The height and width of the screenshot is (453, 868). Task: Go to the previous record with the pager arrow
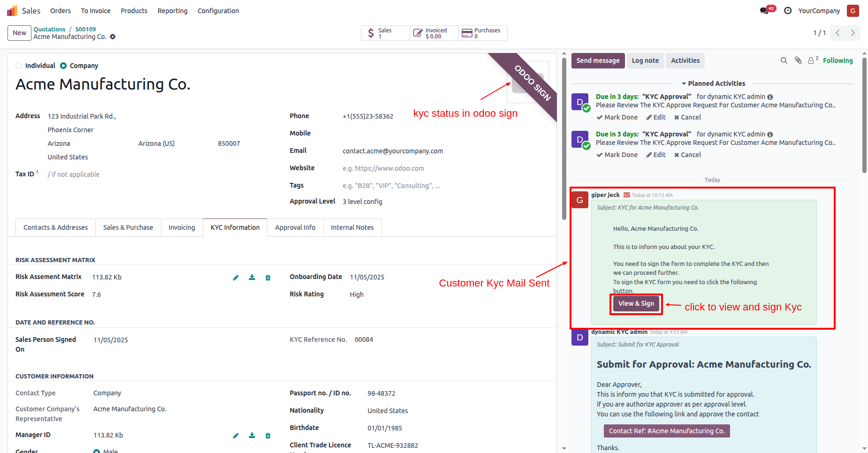[838, 33]
